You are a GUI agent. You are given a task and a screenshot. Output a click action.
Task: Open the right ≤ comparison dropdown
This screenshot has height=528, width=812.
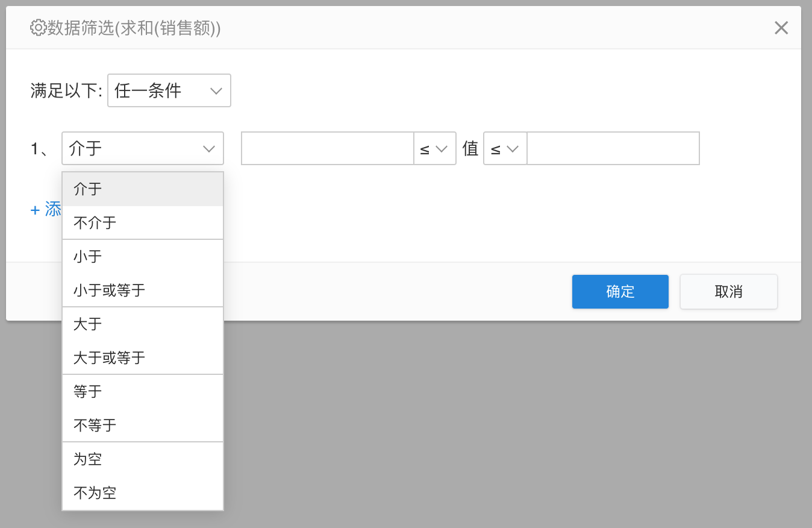click(505, 149)
